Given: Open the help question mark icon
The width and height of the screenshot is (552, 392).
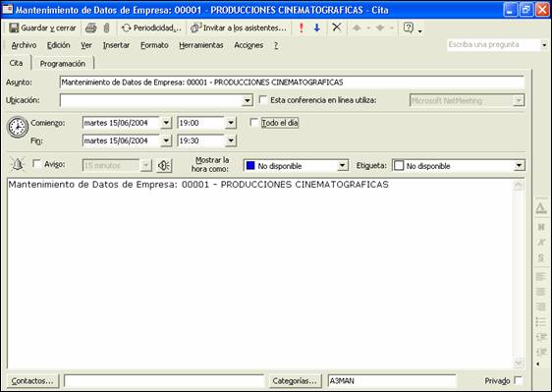Looking at the screenshot, I should (x=408, y=28).
